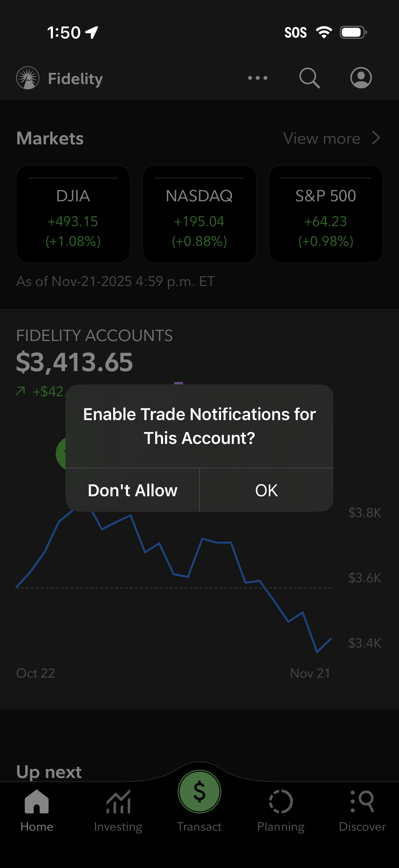Open the three-dot more options menu
Screen dimensions: 399x868
coord(258,78)
